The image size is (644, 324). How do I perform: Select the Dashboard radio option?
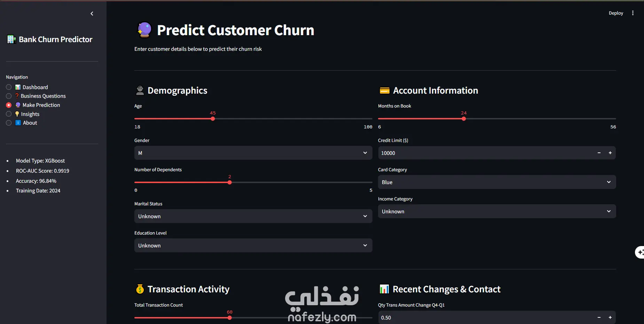9,87
